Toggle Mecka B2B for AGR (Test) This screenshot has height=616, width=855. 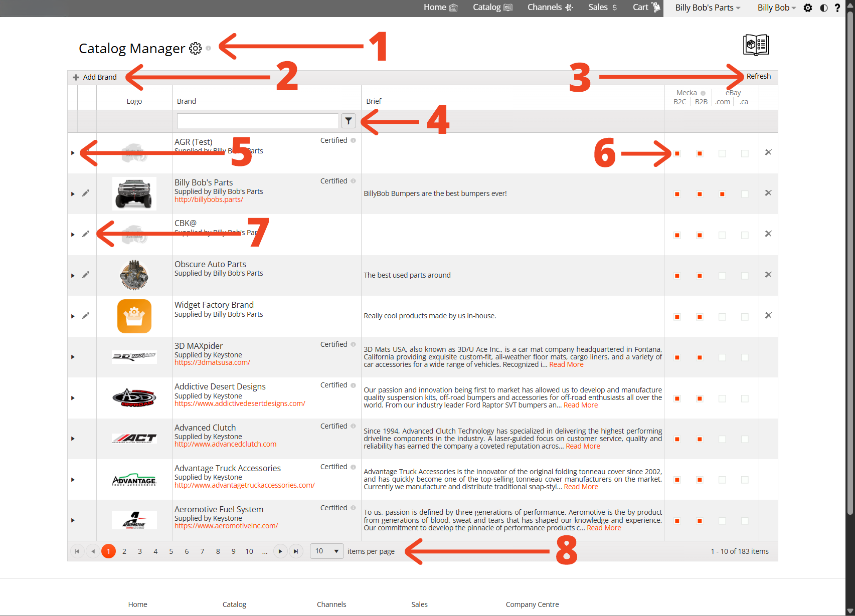point(700,153)
